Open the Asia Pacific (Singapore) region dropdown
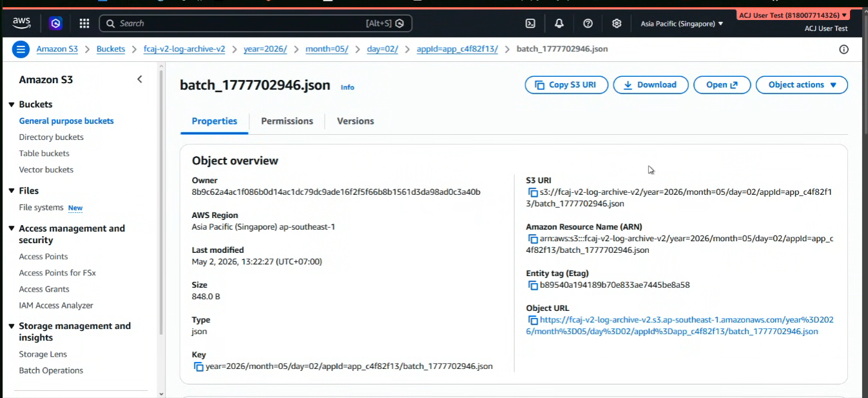 [x=682, y=24]
